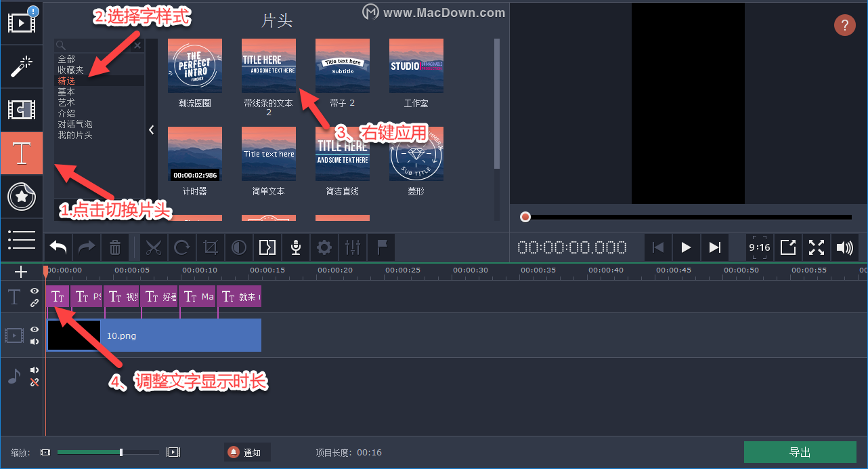The width and height of the screenshot is (868, 469).
Task: Play the preview video
Action: (x=686, y=247)
